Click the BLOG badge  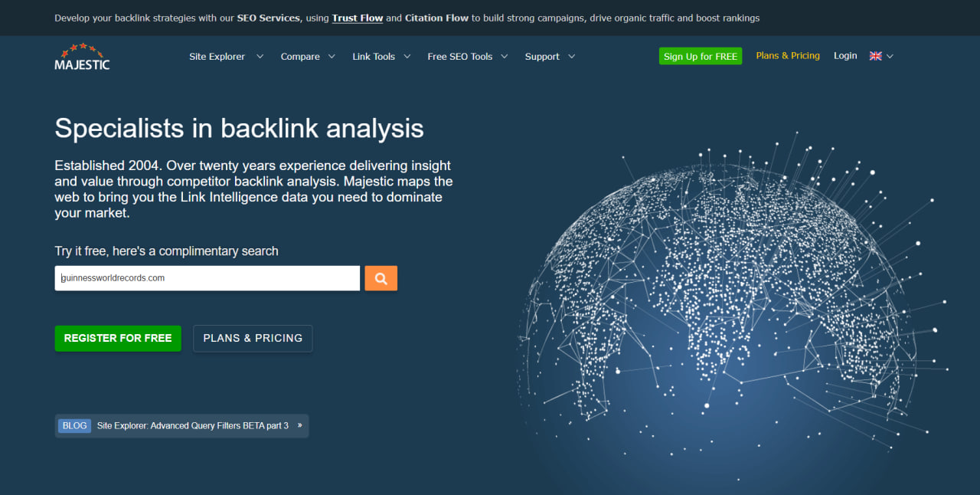pyautogui.click(x=74, y=426)
